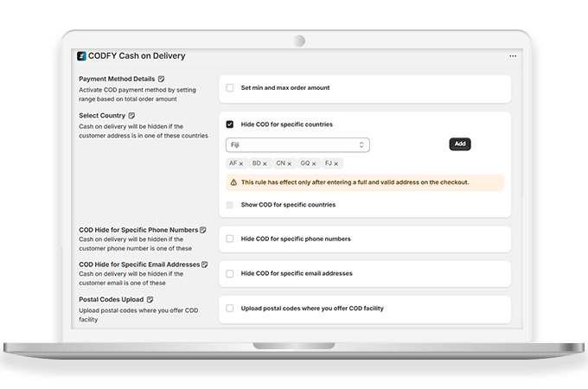Remove the GQ country tag
This screenshot has width=588, height=389.
[x=314, y=163]
